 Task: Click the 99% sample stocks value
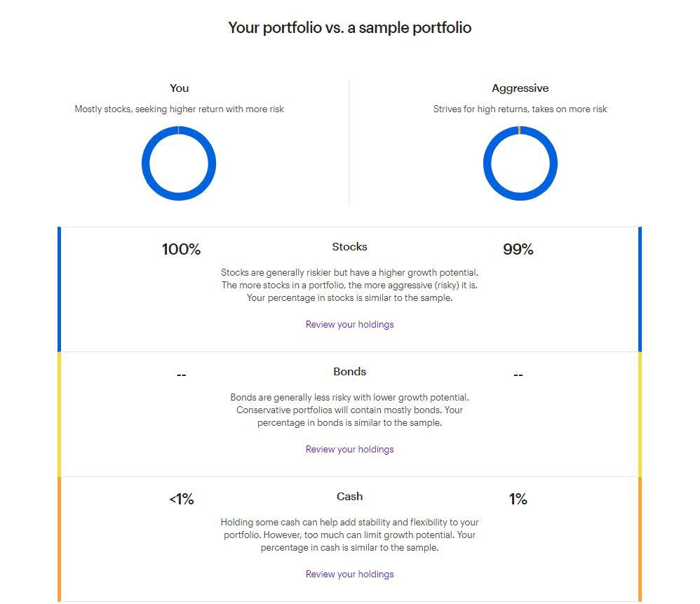click(x=518, y=249)
